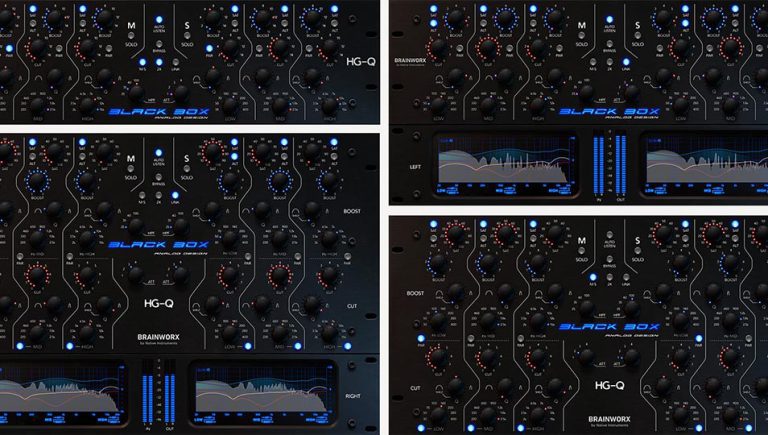
Task: Click HG-Q name in bottom-right panel
Action: tap(609, 386)
